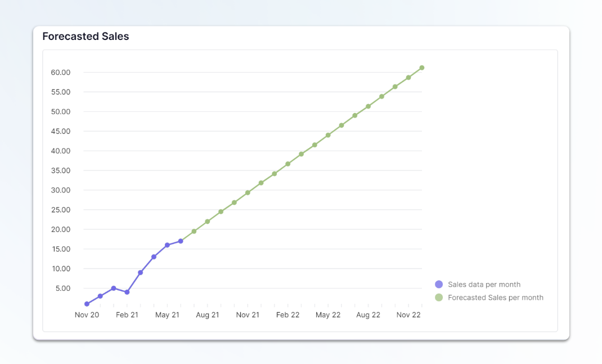This screenshot has height=364, width=602.
Task: Click the 'May 21' x-axis label
Action: pos(168,315)
